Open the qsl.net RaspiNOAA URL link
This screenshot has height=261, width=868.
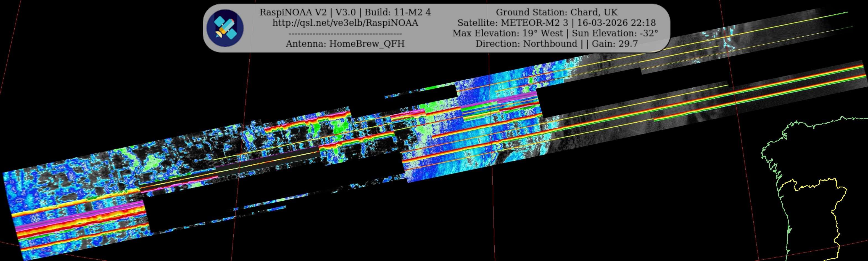pyautogui.click(x=345, y=23)
